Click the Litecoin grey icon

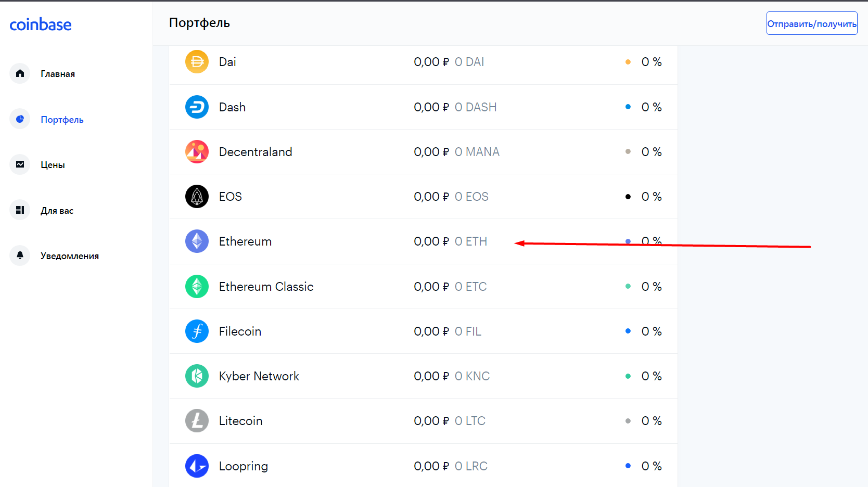click(197, 421)
